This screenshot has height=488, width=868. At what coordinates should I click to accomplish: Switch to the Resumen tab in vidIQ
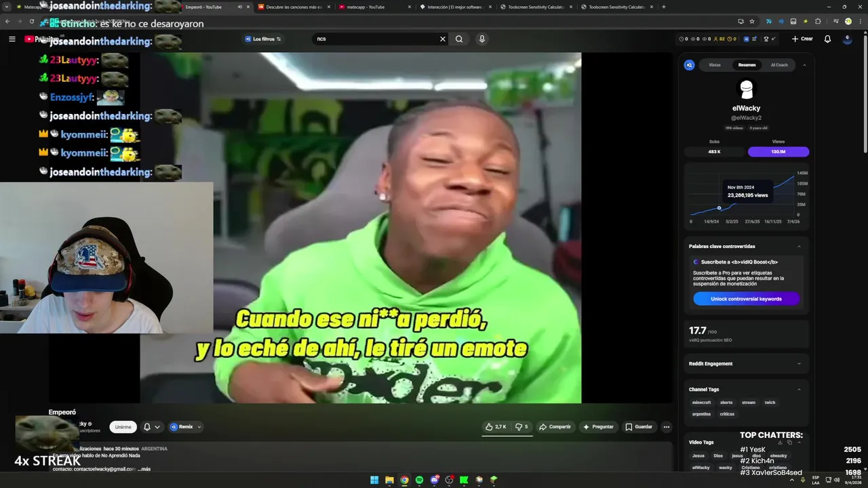coord(747,65)
